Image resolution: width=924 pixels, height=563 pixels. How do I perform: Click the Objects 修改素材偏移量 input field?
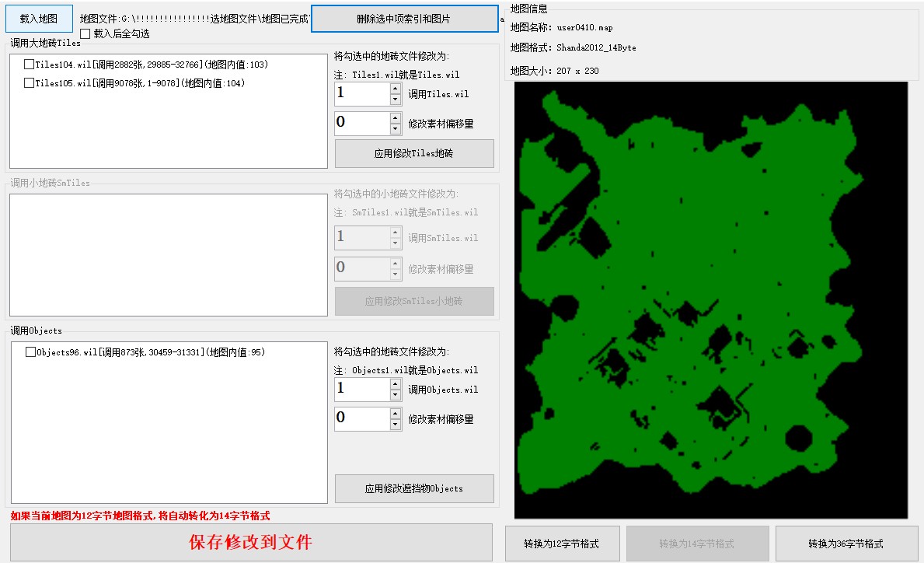(362, 418)
